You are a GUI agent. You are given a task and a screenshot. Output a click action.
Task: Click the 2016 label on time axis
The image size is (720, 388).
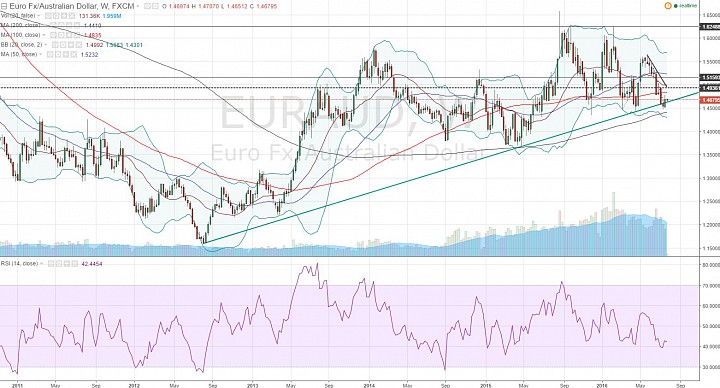click(x=602, y=385)
